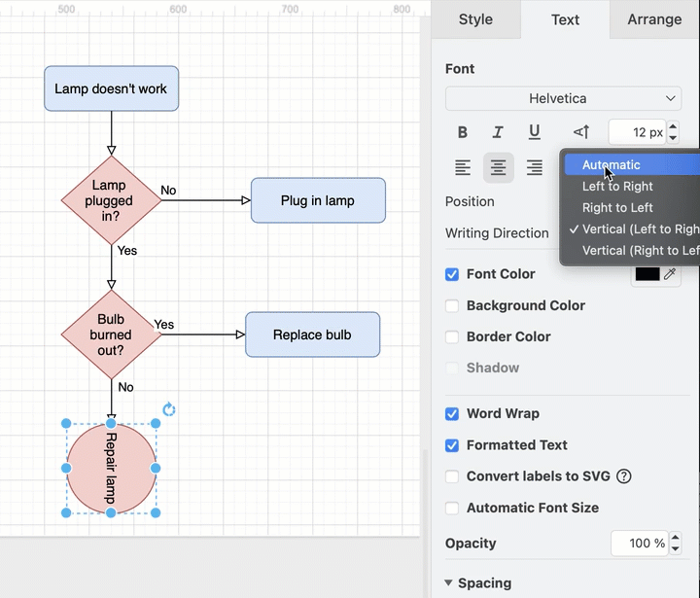This screenshot has width=700, height=598.
Task: Click the font size input field
Action: point(638,132)
